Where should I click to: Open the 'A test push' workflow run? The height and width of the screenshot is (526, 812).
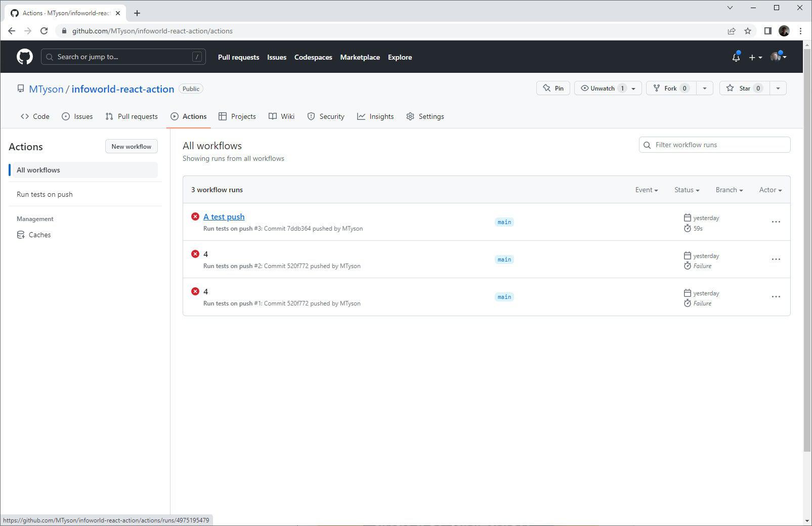tap(224, 216)
